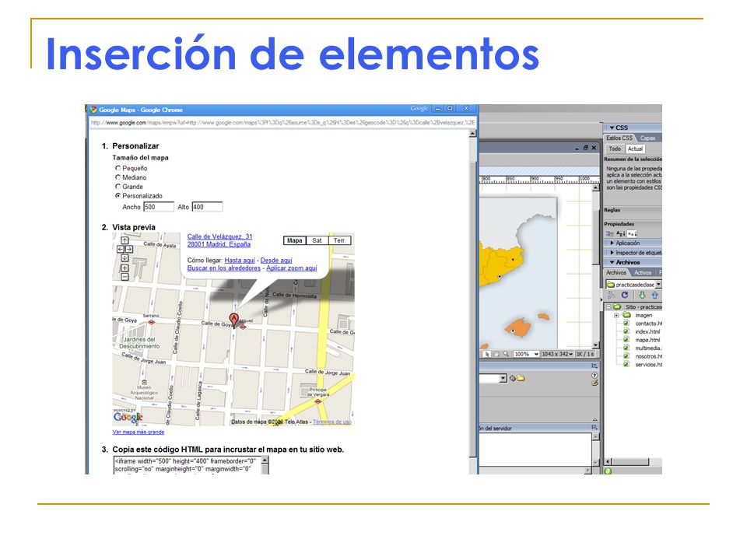This screenshot has height=560, width=747.
Task: Open mapa.html in file tree
Action: 647,340
